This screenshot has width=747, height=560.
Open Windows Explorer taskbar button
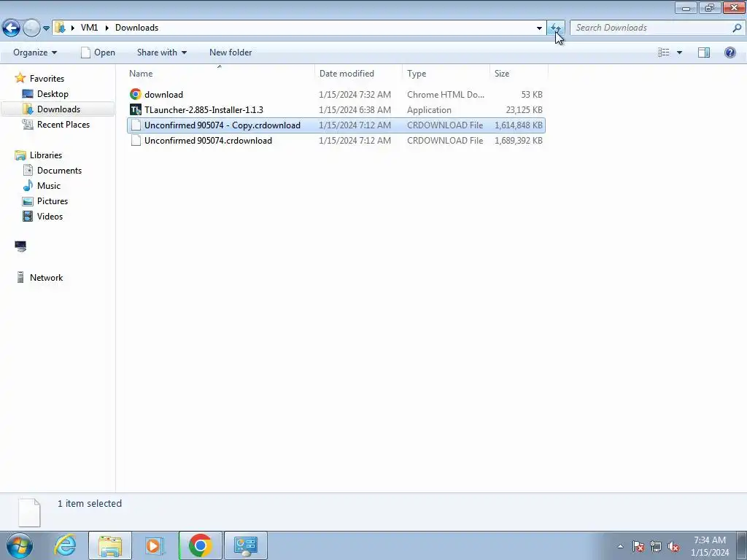[110, 545]
